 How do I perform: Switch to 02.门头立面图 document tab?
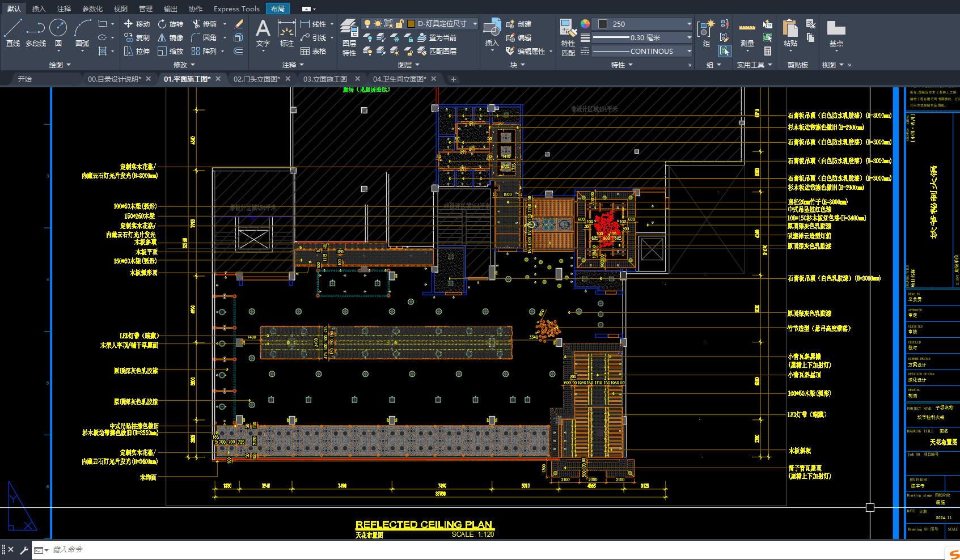(257, 79)
